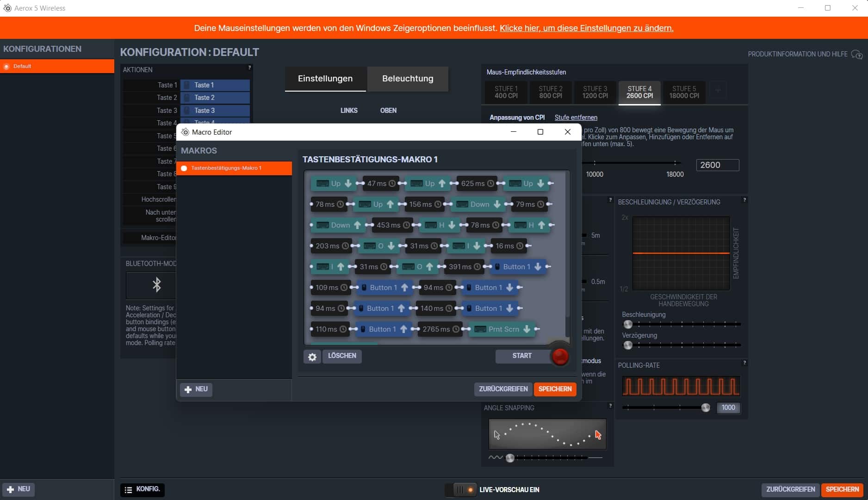The height and width of the screenshot is (500, 868).
Task: Open the Konfig. list menu
Action: click(143, 489)
